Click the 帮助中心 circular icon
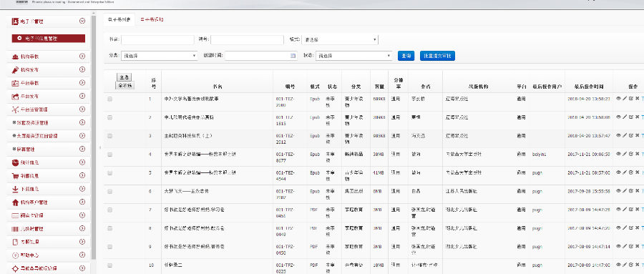Screen dimensions: 644x274 click(15, 255)
